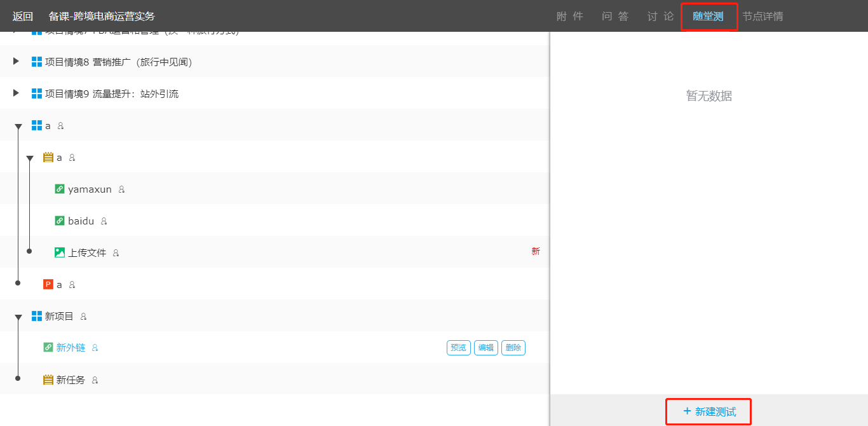Click the link icon of 新外链
This screenshot has height=426, width=868.
[x=48, y=347]
